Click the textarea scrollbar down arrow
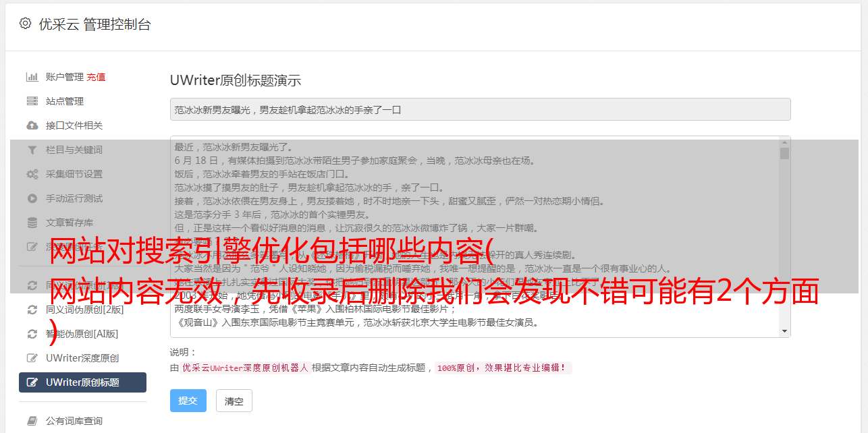 pyautogui.click(x=784, y=331)
